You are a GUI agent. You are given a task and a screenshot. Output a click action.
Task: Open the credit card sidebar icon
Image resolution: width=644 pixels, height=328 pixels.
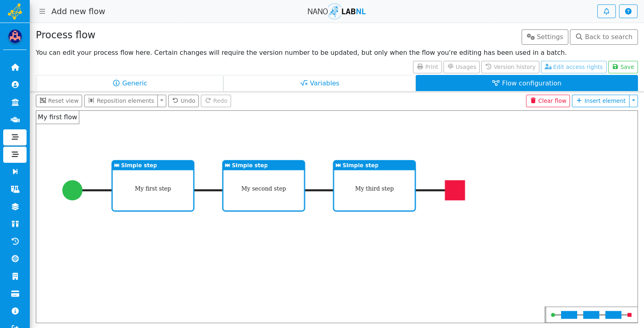coord(15,294)
